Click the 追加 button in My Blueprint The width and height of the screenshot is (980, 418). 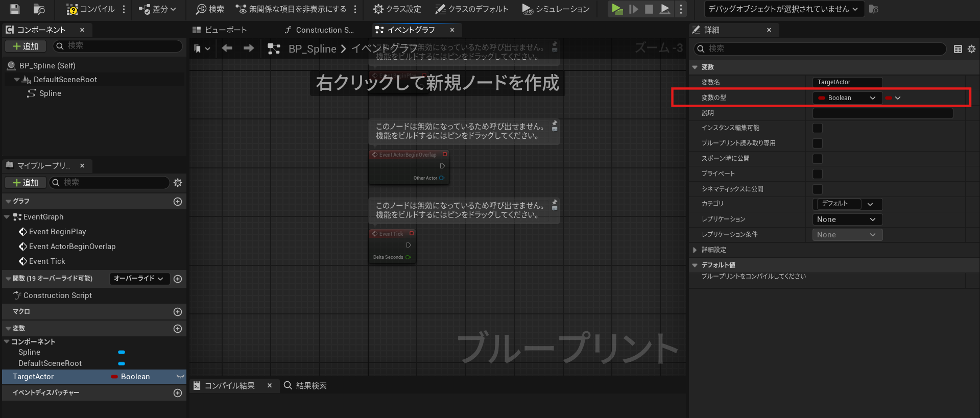click(26, 182)
